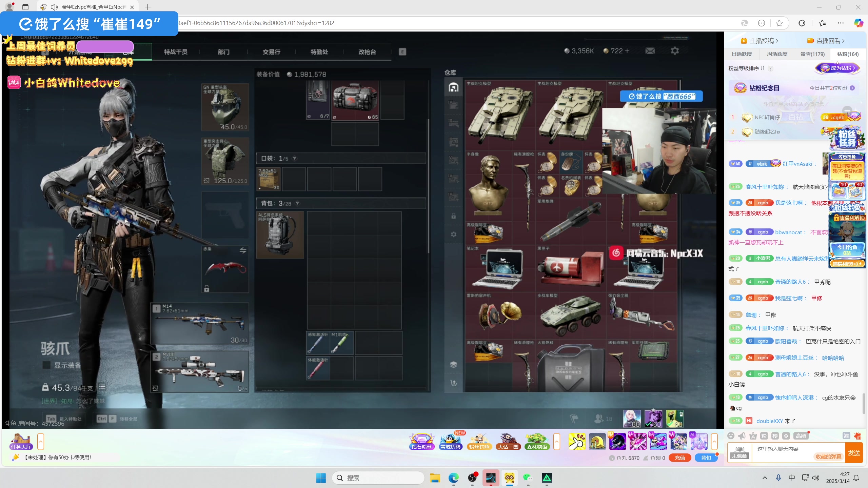This screenshot has height=488, width=868.
Task: Expand the arrow next to 任务大厅
Action: pos(41,441)
